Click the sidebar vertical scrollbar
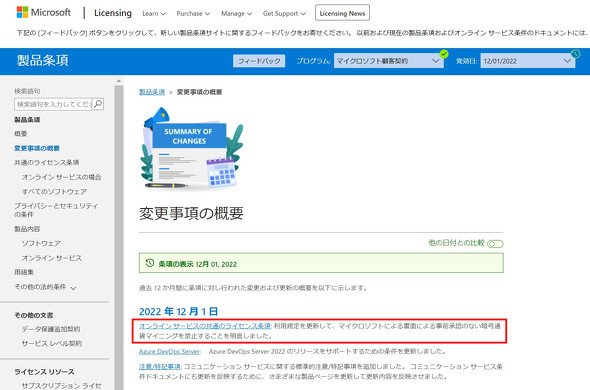The image size is (590, 390). coord(119,233)
